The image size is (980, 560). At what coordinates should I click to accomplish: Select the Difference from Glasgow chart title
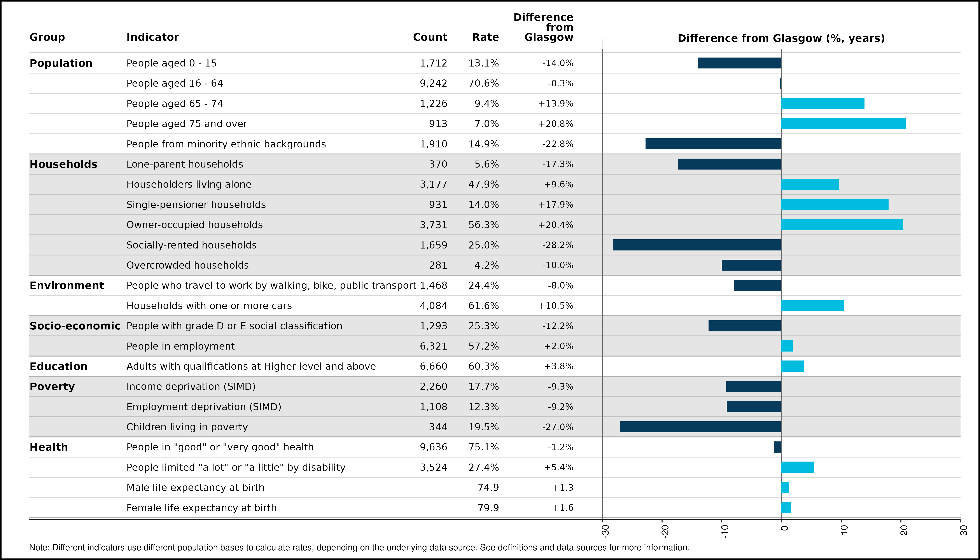(x=781, y=38)
